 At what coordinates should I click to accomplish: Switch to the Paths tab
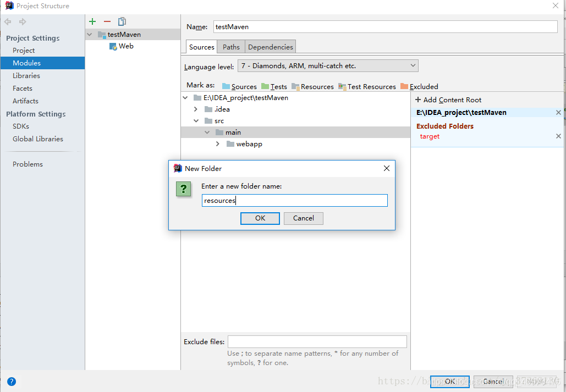click(231, 47)
